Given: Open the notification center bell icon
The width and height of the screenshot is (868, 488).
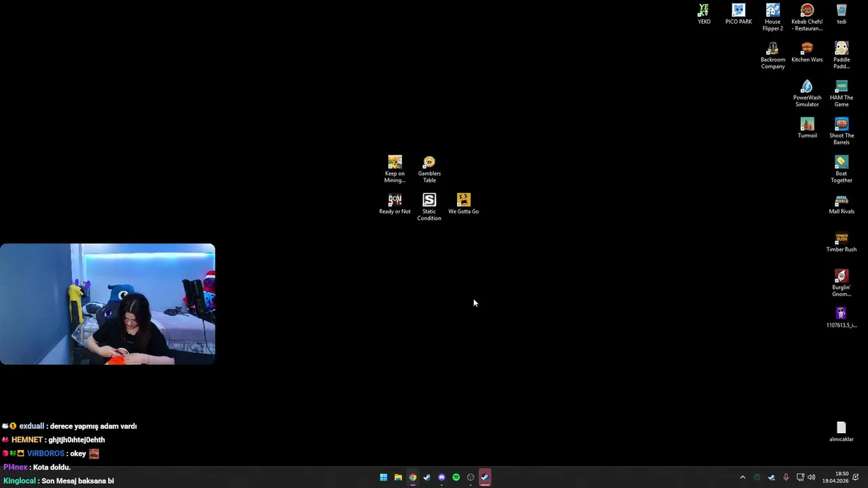Looking at the screenshot, I should [855, 477].
